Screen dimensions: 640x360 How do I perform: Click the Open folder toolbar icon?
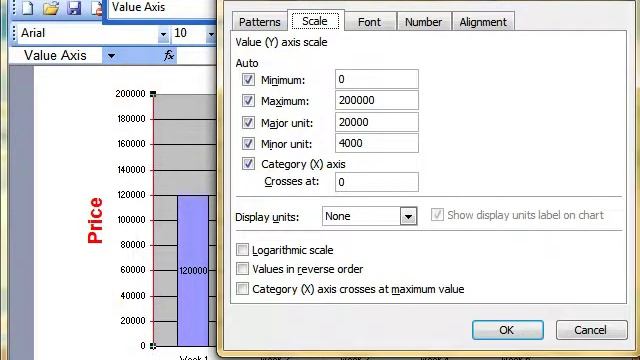51,7
